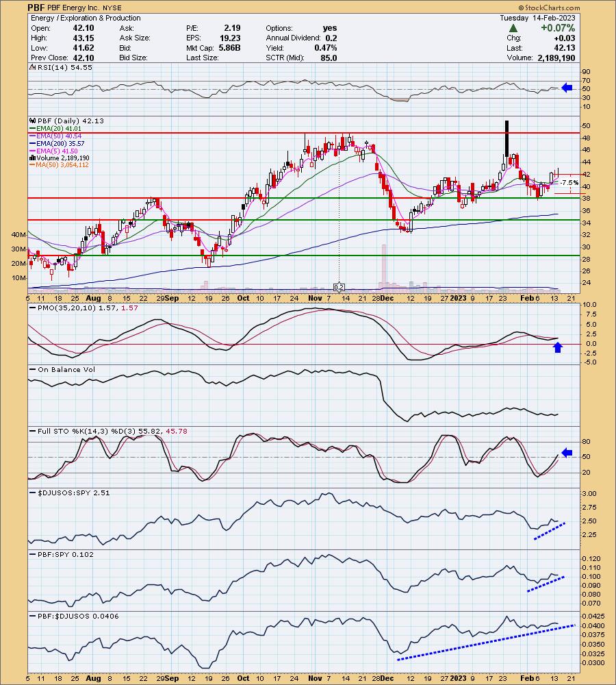
Task: Click the Options value yes
Action: (330, 28)
